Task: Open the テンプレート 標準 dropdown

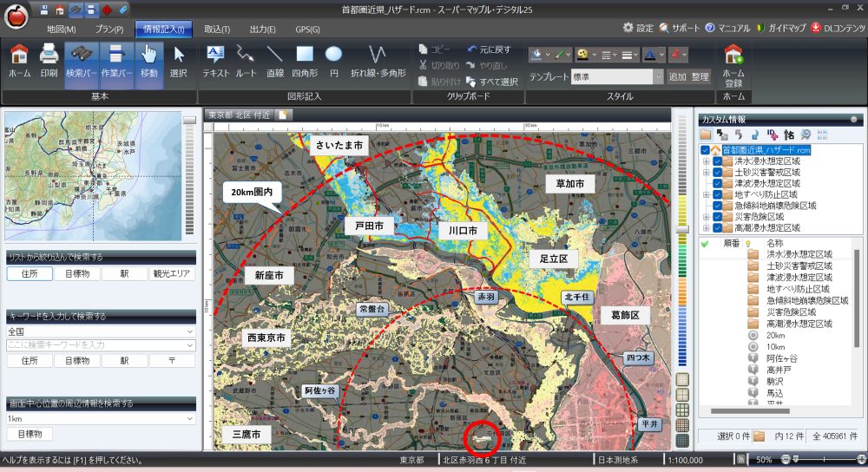Action: (659, 76)
